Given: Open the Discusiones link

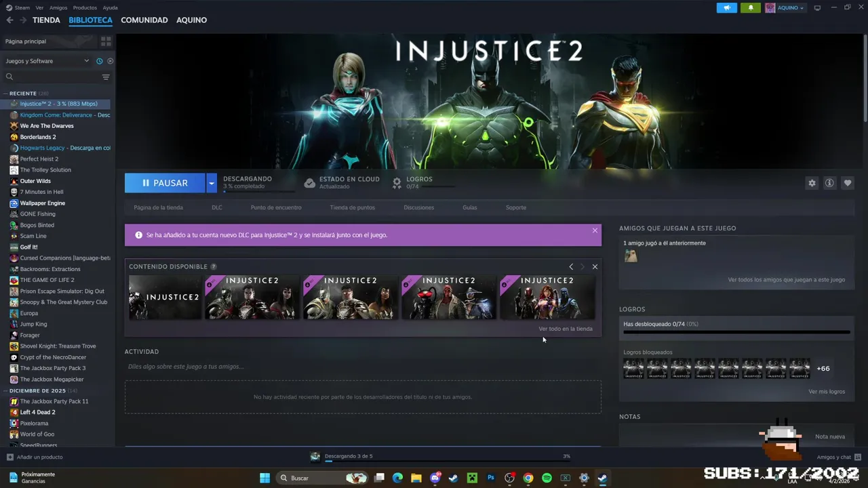Looking at the screenshot, I should click(x=418, y=207).
